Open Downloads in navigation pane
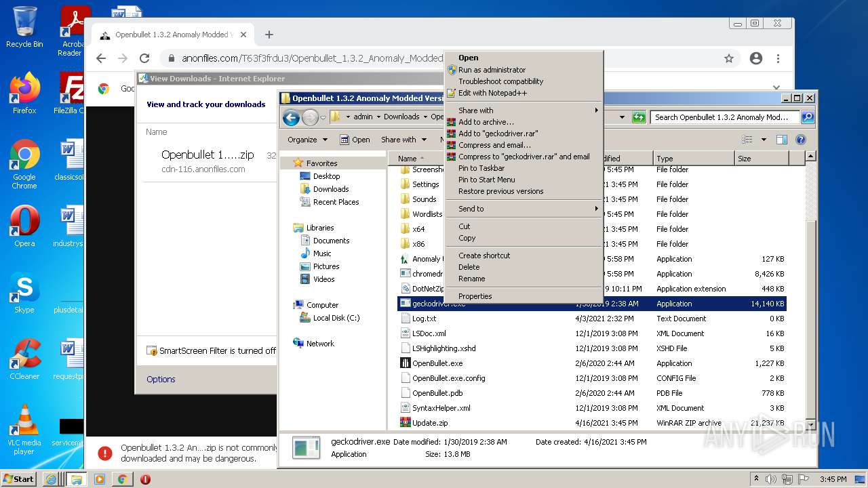The image size is (868, 488). coord(330,189)
